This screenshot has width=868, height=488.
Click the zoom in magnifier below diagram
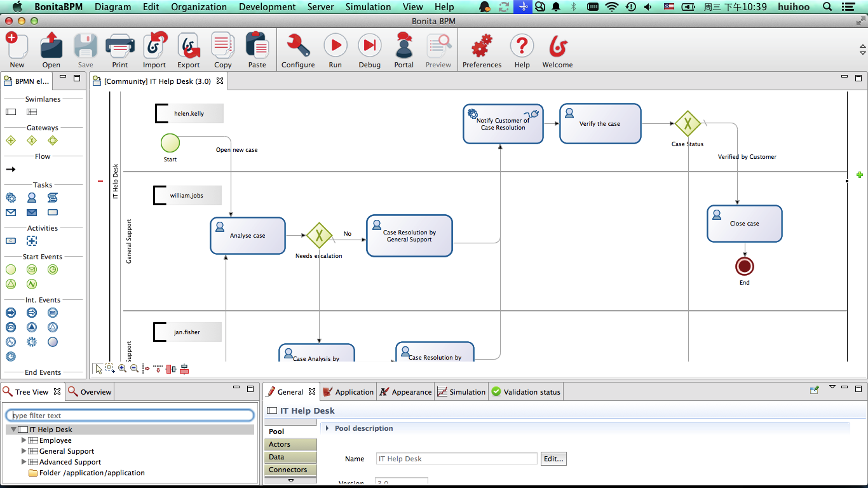point(122,369)
